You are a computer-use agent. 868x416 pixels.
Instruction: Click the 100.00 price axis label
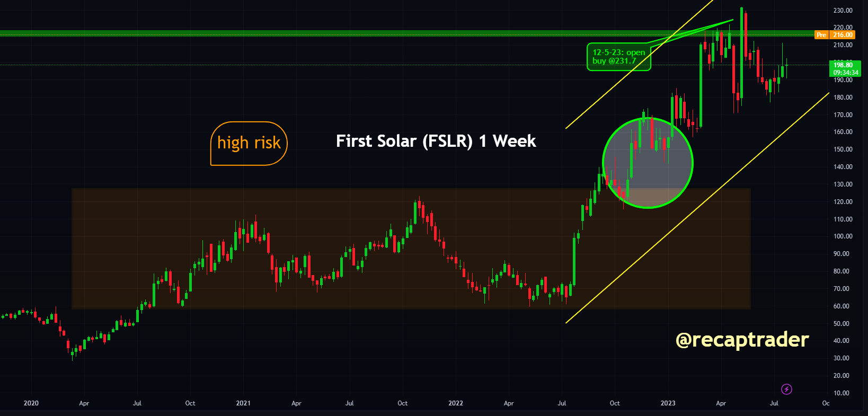pos(843,236)
